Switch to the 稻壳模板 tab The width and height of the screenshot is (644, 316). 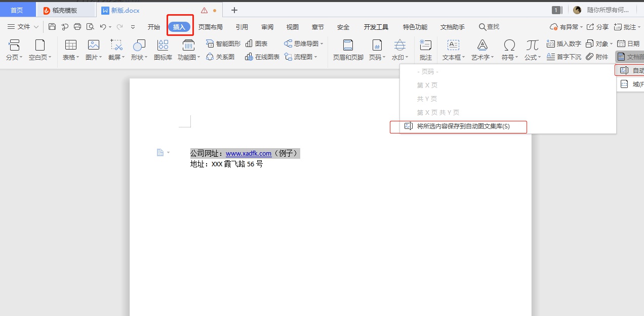pos(65,10)
